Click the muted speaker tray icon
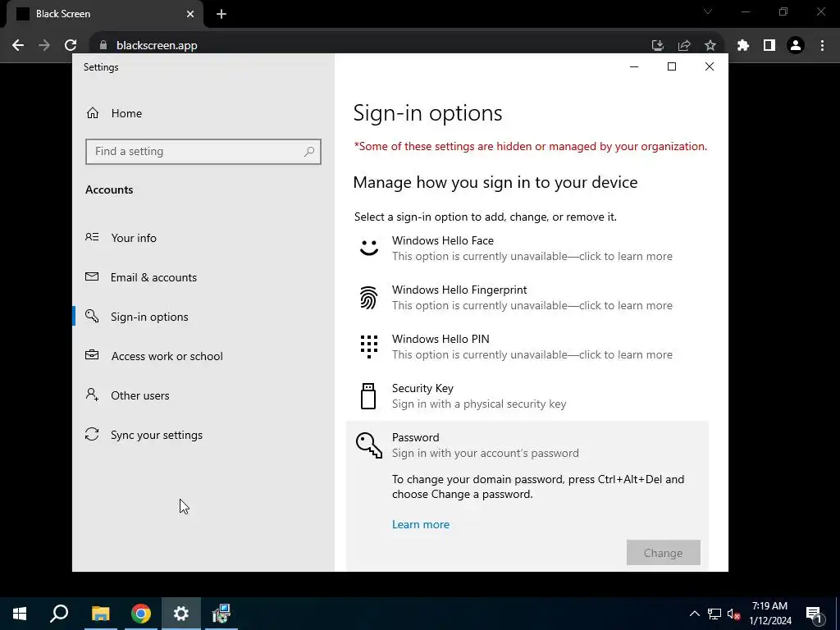840x630 pixels. (733, 614)
